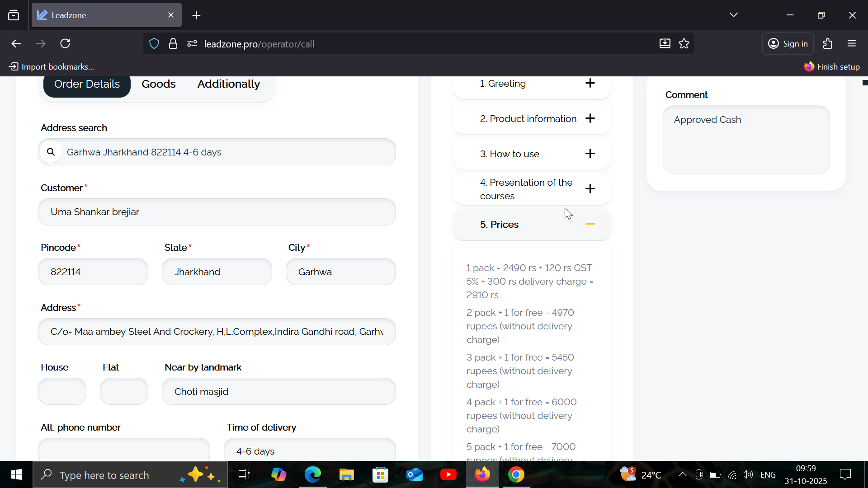
Task: Click the Comment text box
Action: pyautogui.click(x=746, y=140)
